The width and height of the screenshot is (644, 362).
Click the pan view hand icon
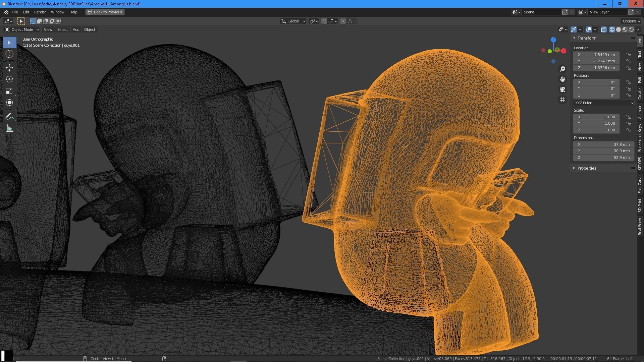point(562,79)
